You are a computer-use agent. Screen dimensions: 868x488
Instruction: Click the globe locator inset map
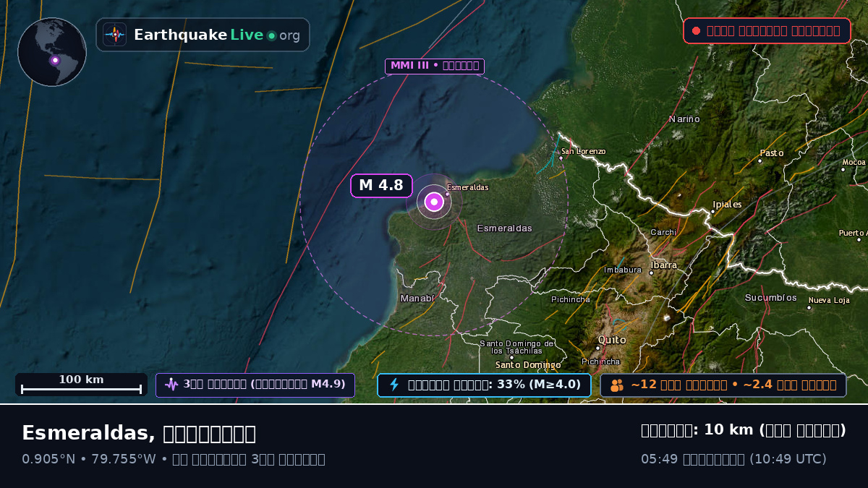(52, 52)
